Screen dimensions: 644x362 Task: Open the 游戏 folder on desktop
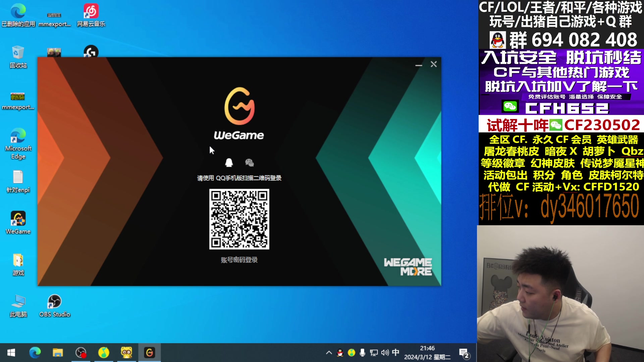[18, 265]
